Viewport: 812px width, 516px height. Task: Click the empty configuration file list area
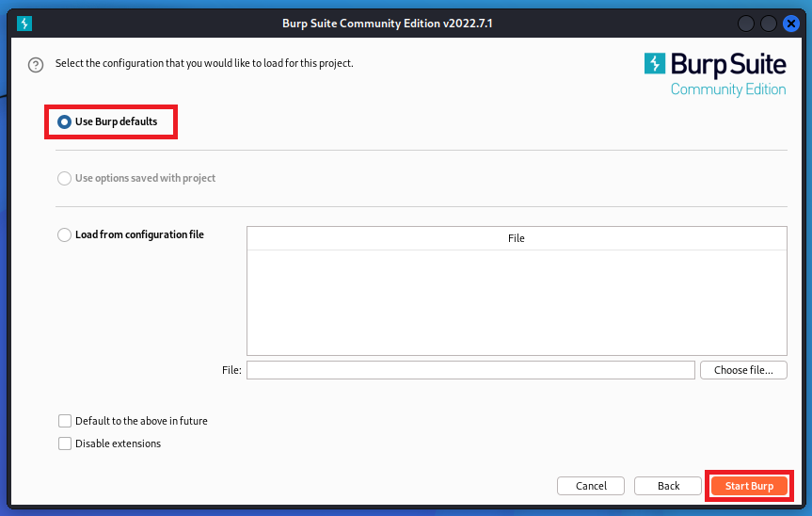tap(517, 302)
